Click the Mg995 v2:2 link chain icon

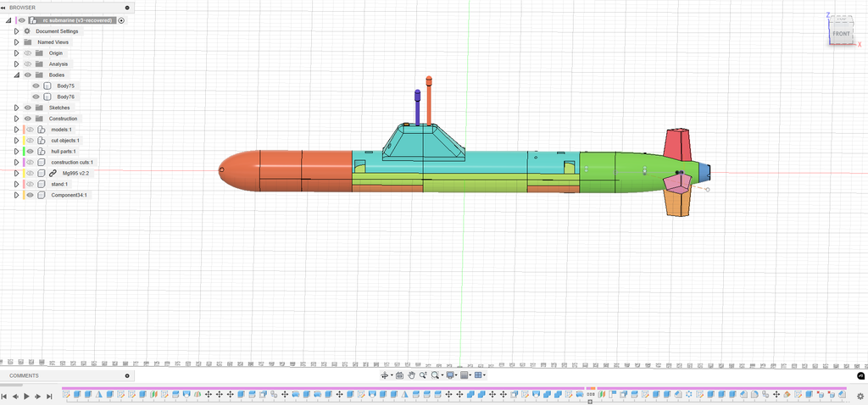[x=53, y=173]
